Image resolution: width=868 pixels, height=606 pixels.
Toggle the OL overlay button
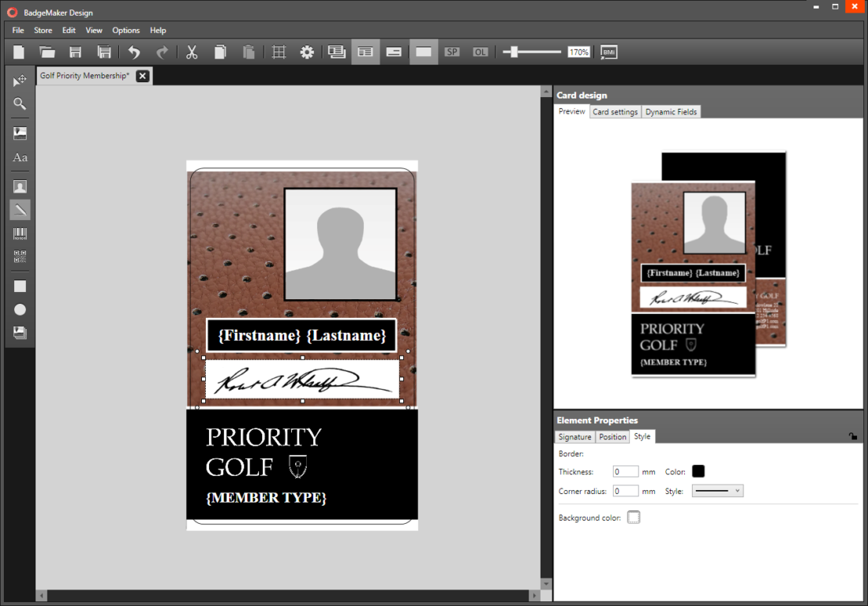coord(480,51)
